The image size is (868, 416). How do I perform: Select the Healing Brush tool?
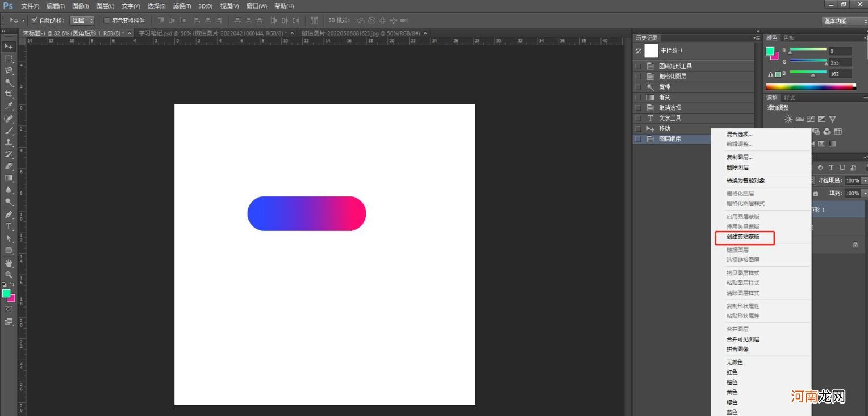point(9,119)
